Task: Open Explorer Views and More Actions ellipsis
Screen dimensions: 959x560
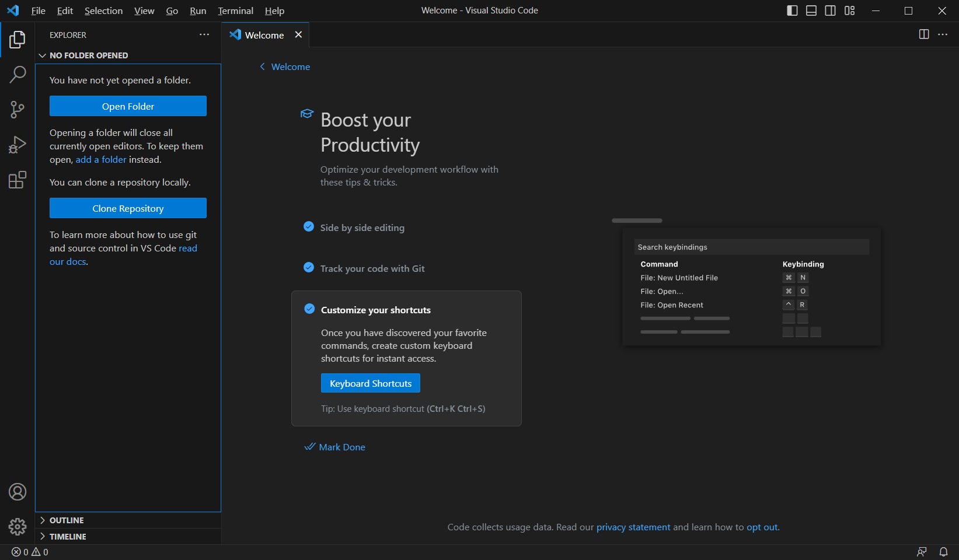Action: [x=204, y=34]
